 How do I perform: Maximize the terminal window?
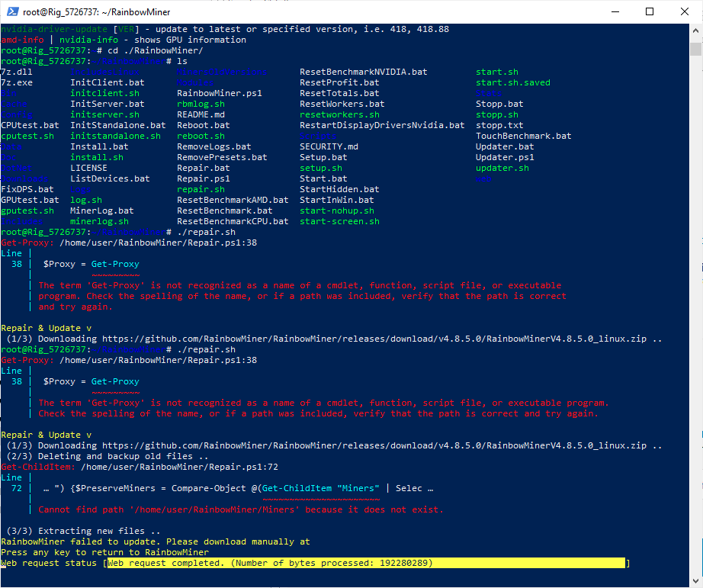649,11
